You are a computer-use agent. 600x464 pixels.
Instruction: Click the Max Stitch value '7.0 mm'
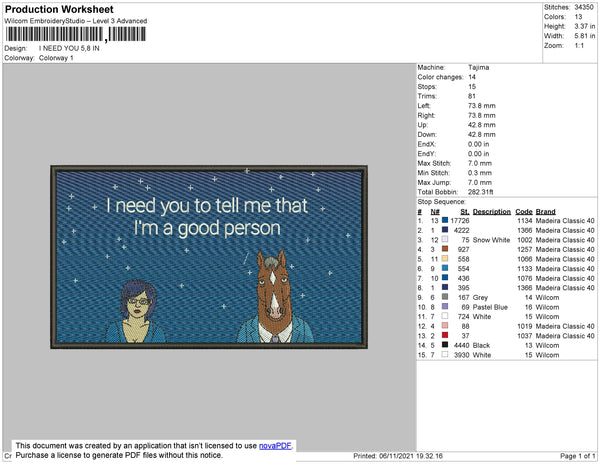pyautogui.click(x=480, y=163)
